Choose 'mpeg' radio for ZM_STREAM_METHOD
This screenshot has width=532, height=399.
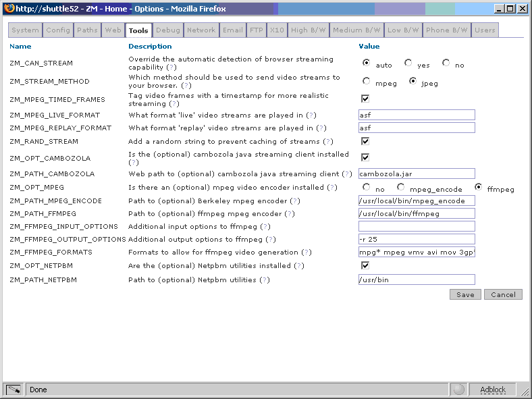coord(366,81)
